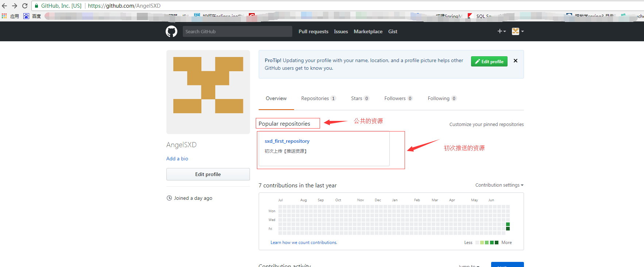644x267 pixels.
Task: Click the GitHub Octocat logo
Action: click(x=171, y=31)
